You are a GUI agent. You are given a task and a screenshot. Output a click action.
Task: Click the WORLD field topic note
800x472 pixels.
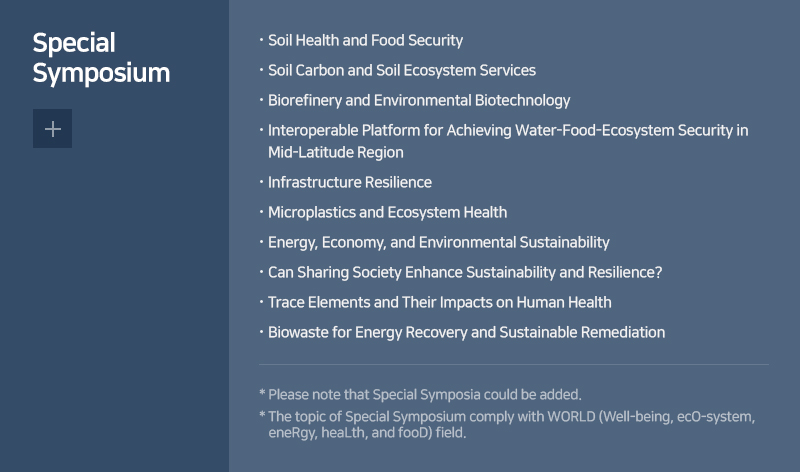point(507,425)
